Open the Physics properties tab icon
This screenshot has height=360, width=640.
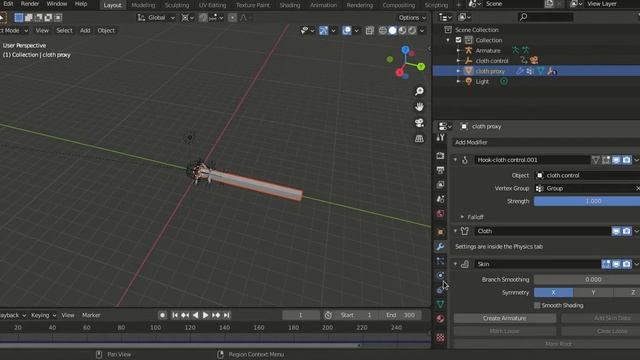440,276
